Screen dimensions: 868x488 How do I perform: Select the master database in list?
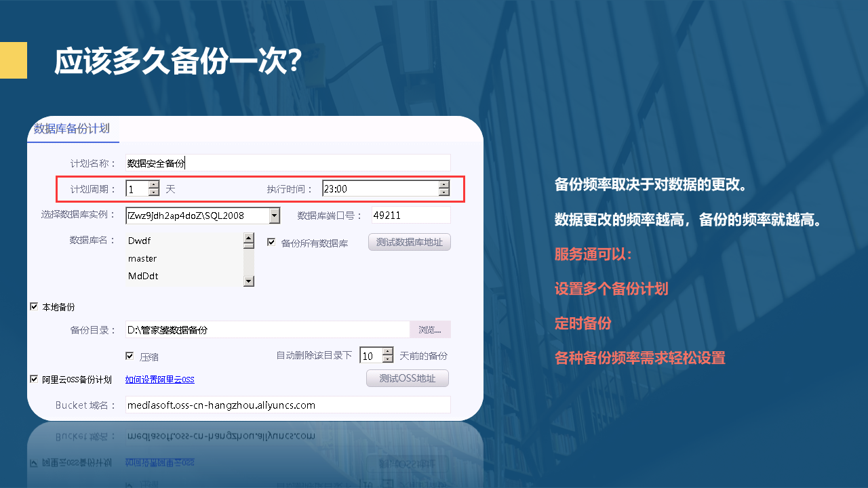point(142,258)
